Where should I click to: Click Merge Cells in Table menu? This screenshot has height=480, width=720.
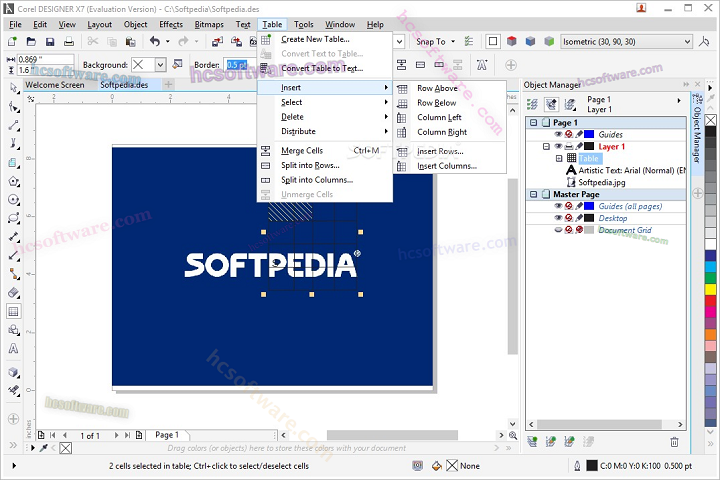(x=302, y=151)
